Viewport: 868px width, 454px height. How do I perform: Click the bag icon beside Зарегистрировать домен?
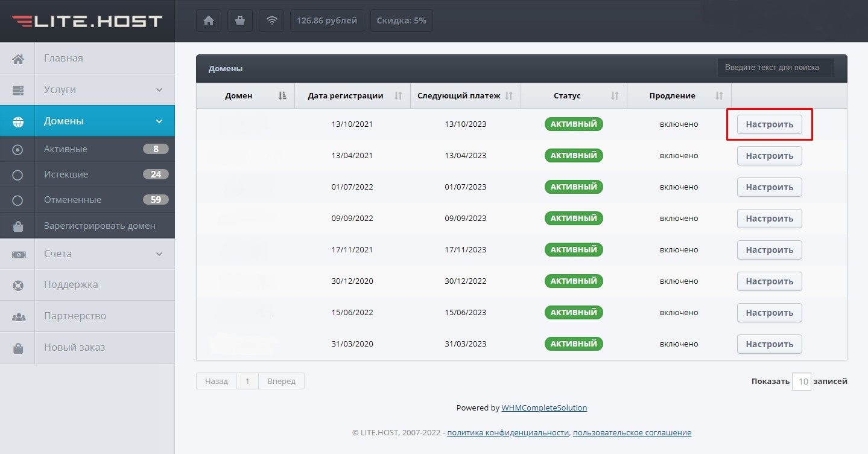click(18, 226)
